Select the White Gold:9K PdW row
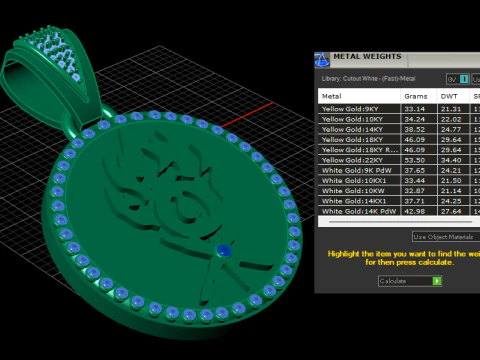480x360 pixels. (x=399, y=170)
